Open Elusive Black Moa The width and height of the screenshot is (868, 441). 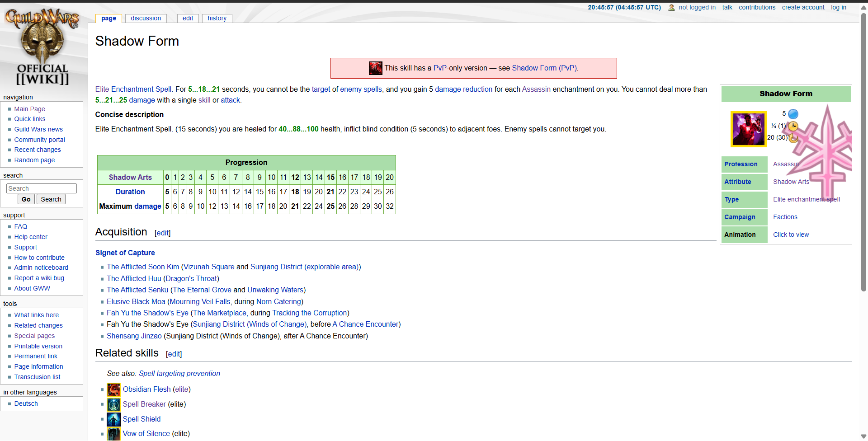(x=136, y=302)
